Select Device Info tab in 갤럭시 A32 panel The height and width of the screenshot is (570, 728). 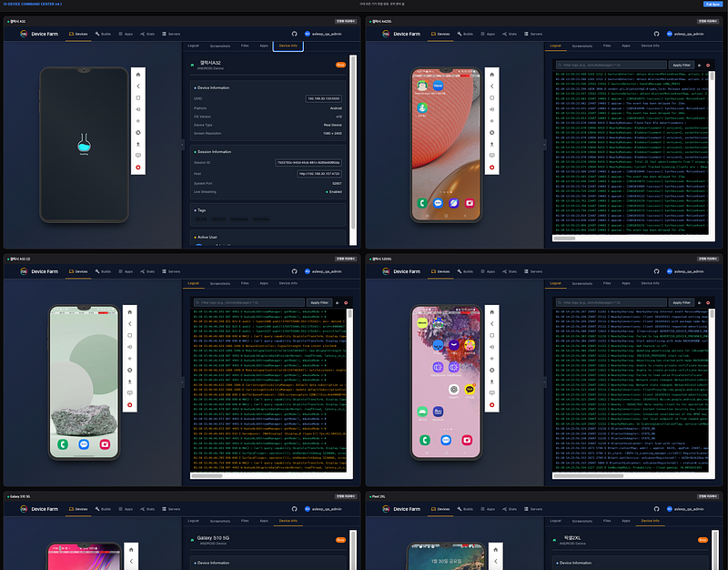[x=288, y=46]
